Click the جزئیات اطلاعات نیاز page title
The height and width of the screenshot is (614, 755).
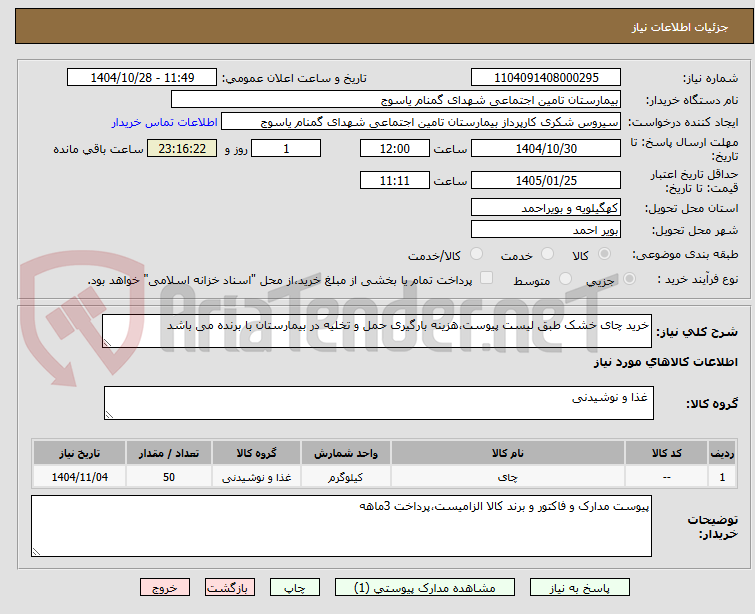click(680, 27)
